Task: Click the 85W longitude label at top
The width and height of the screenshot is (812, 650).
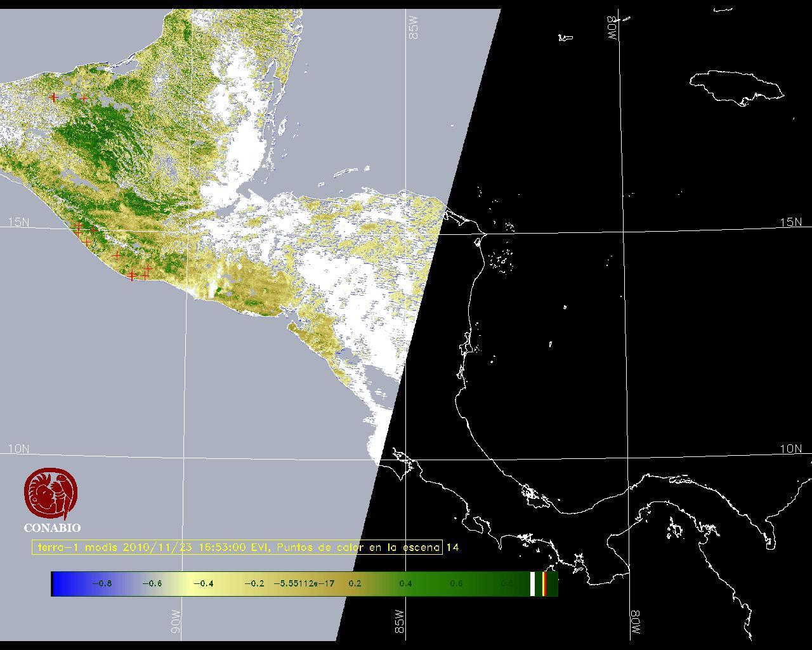Action: coord(414,28)
